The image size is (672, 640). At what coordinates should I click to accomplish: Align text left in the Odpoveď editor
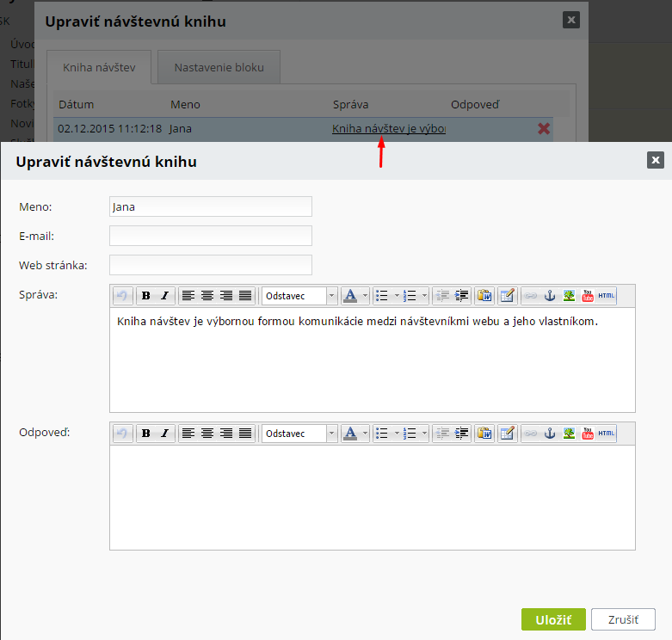point(188,434)
